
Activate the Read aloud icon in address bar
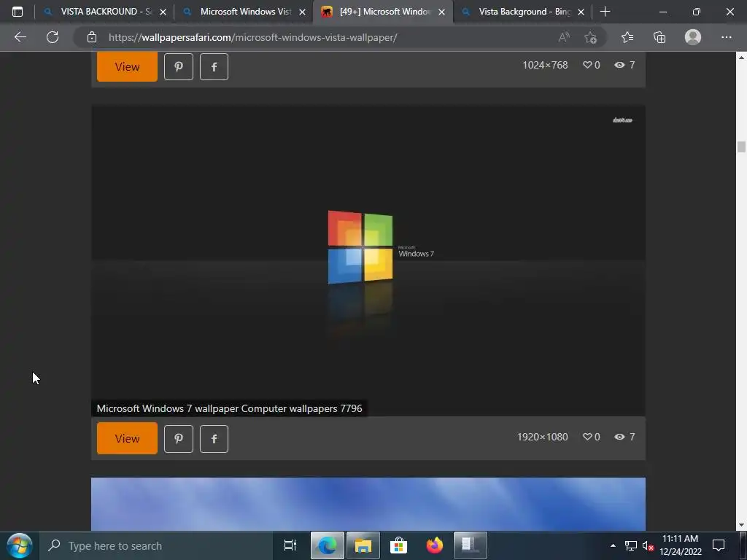tap(564, 37)
